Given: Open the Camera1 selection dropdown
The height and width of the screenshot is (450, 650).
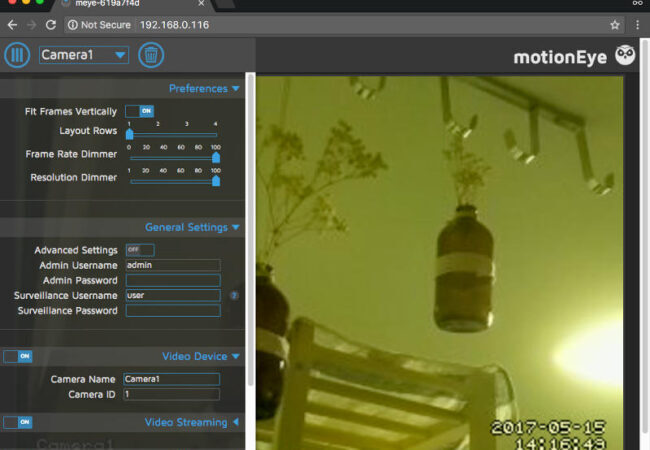Looking at the screenshot, I should tap(84, 55).
